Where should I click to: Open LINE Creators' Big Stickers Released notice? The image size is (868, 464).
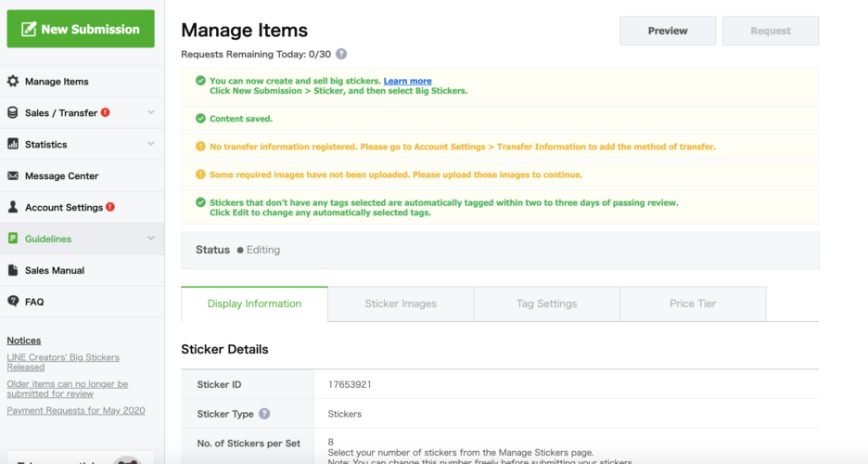pyautogui.click(x=63, y=362)
